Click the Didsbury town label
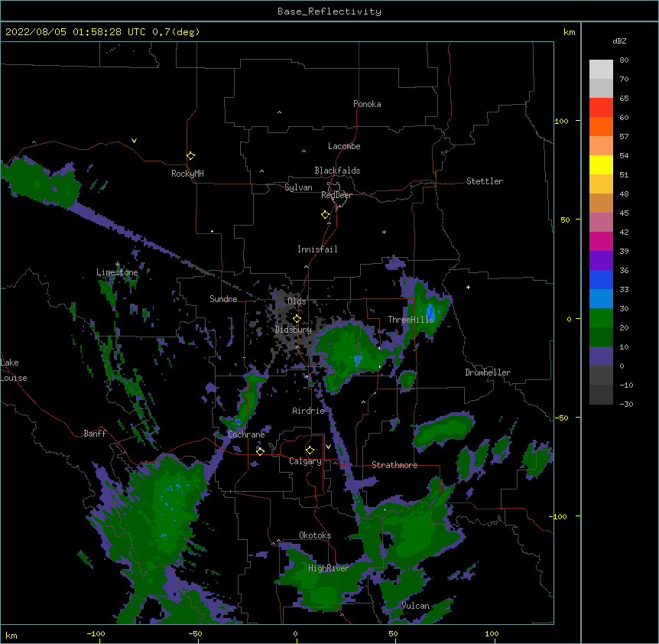Screen dimensions: 659x644 [x=294, y=330]
